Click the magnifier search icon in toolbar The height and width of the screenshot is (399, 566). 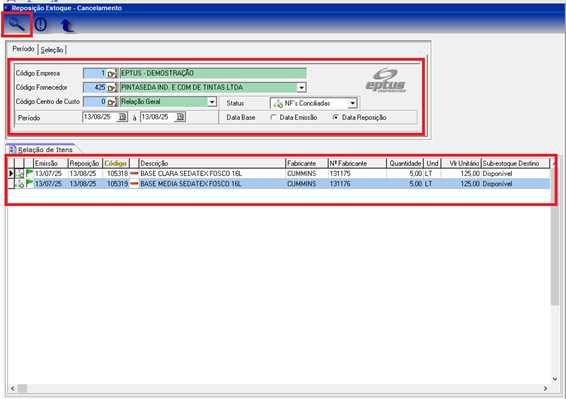tap(17, 24)
